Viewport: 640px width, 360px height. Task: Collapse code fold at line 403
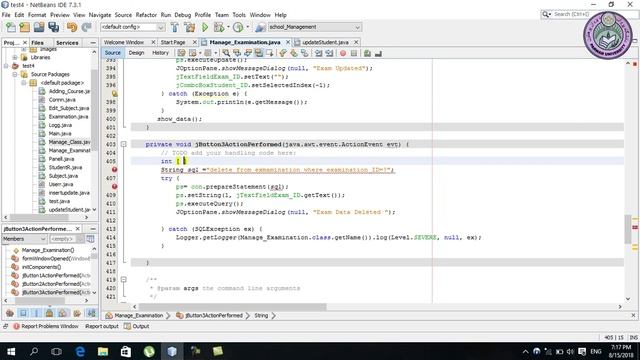[124, 144]
